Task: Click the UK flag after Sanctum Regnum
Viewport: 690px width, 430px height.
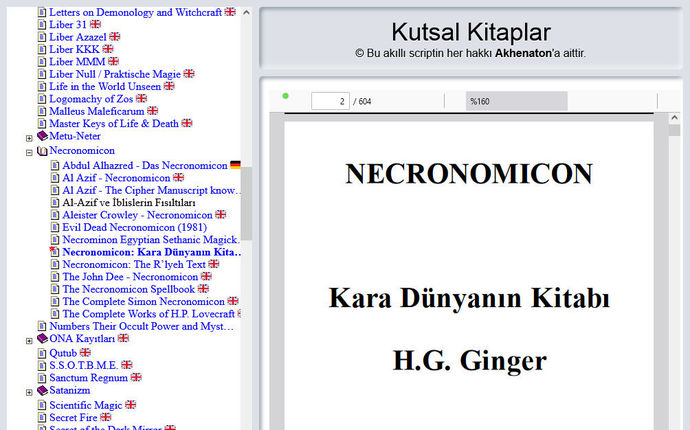Action: (136, 377)
